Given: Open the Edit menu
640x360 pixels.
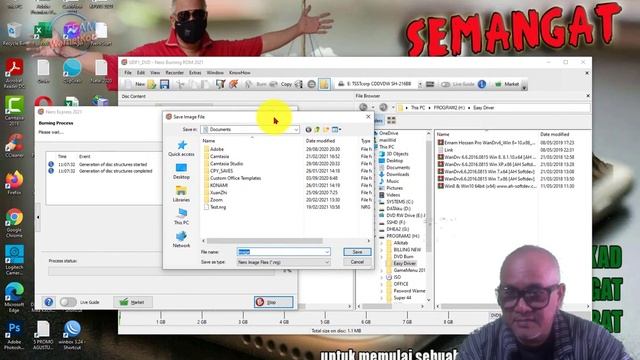Looking at the screenshot, I should point(141,73).
